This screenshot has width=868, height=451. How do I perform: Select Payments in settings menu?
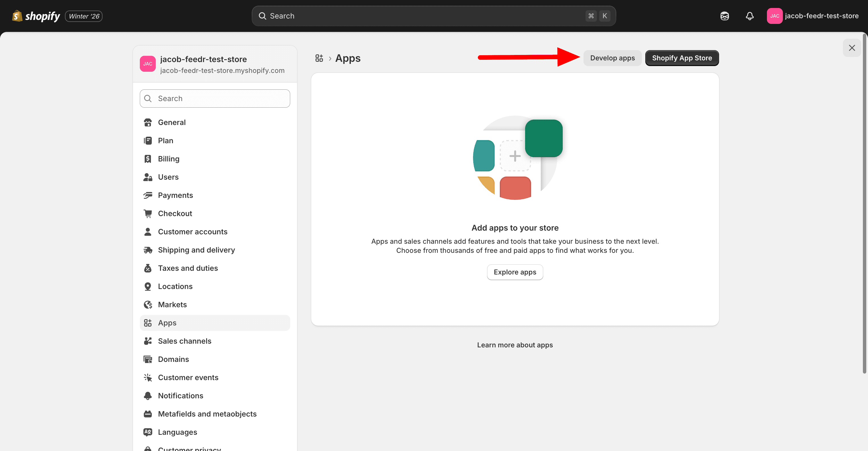click(175, 195)
